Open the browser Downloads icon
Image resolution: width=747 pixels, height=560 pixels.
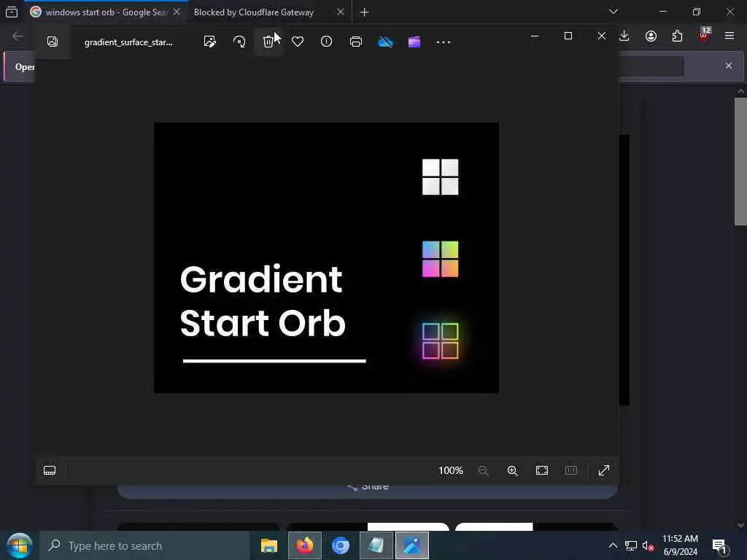624,36
